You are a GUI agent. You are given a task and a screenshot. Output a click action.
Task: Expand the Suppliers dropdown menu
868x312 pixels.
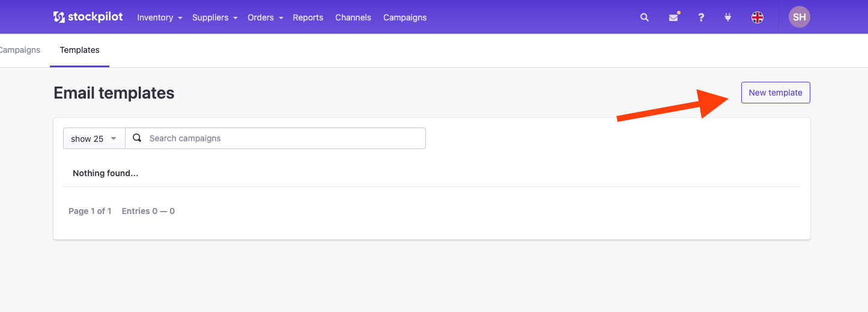tap(215, 17)
